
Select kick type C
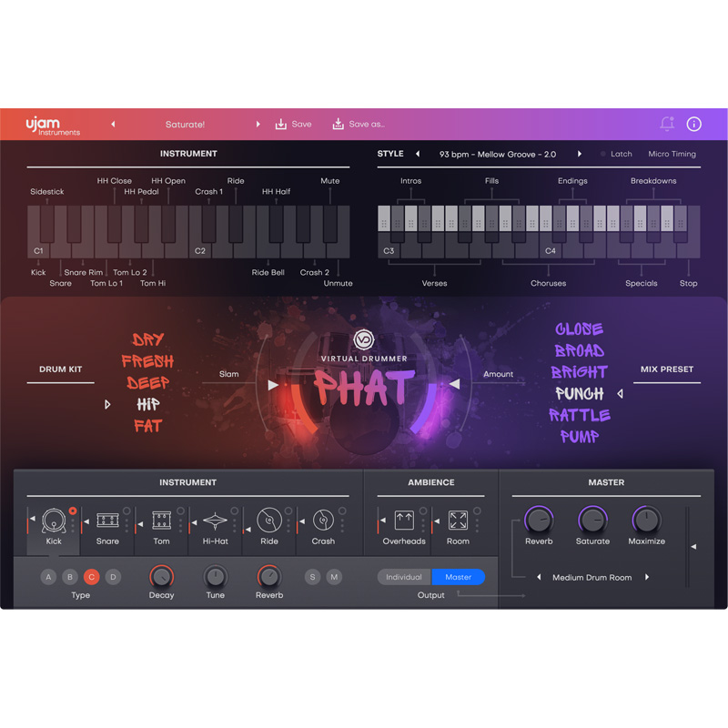pos(92,577)
